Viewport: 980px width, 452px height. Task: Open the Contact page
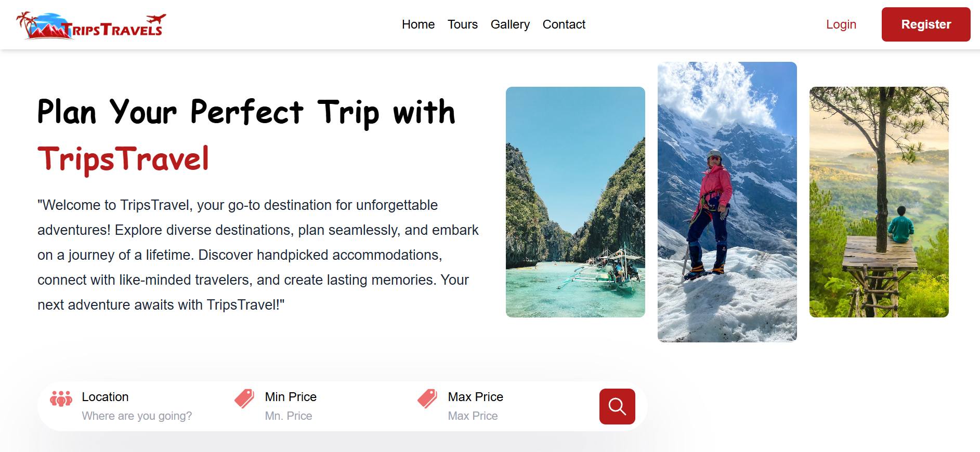[x=564, y=24]
